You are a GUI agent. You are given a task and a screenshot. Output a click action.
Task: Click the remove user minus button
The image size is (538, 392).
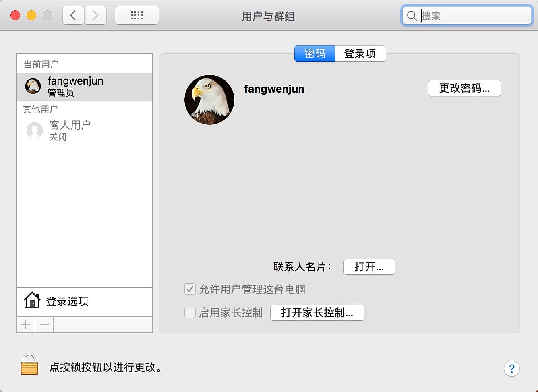point(45,325)
